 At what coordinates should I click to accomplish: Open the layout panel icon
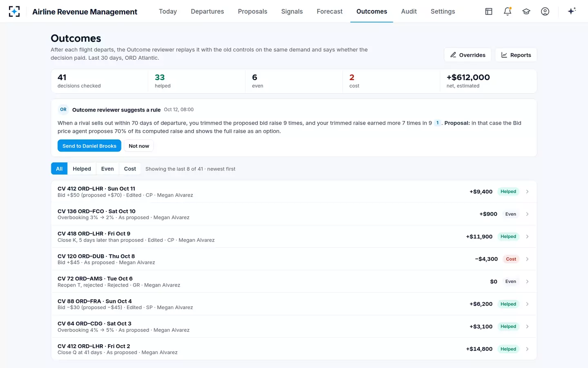[x=489, y=11]
